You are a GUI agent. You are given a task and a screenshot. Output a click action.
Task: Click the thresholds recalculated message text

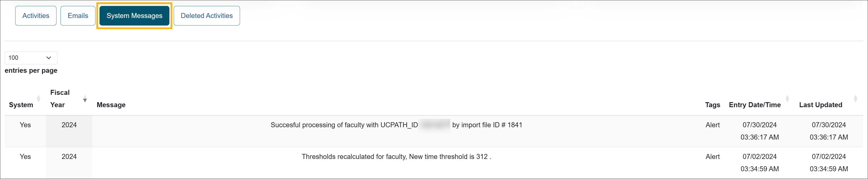pyautogui.click(x=396, y=156)
